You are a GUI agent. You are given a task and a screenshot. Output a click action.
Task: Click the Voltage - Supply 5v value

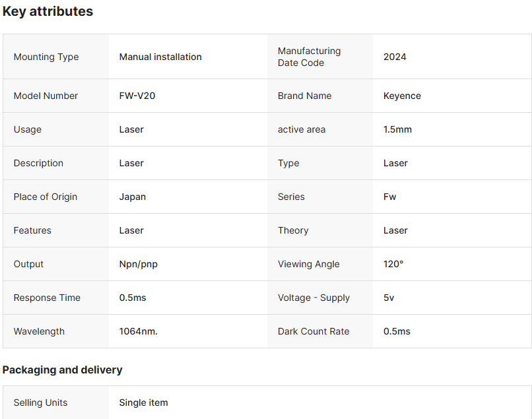click(389, 298)
